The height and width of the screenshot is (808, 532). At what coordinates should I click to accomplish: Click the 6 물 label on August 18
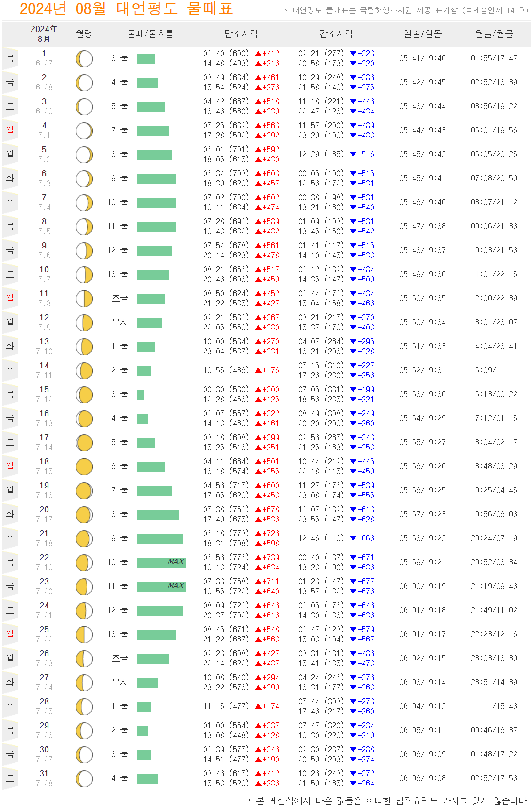pyautogui.click(x=120, y=467)
